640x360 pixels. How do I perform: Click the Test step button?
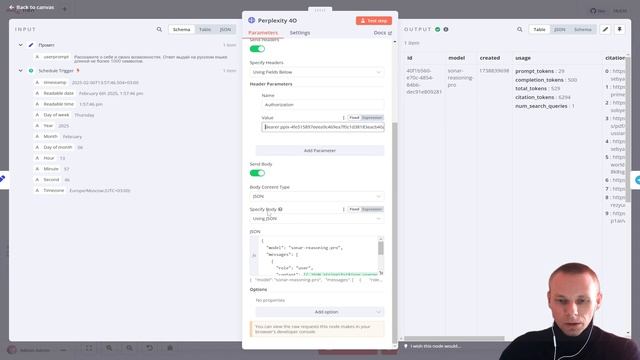374,20
